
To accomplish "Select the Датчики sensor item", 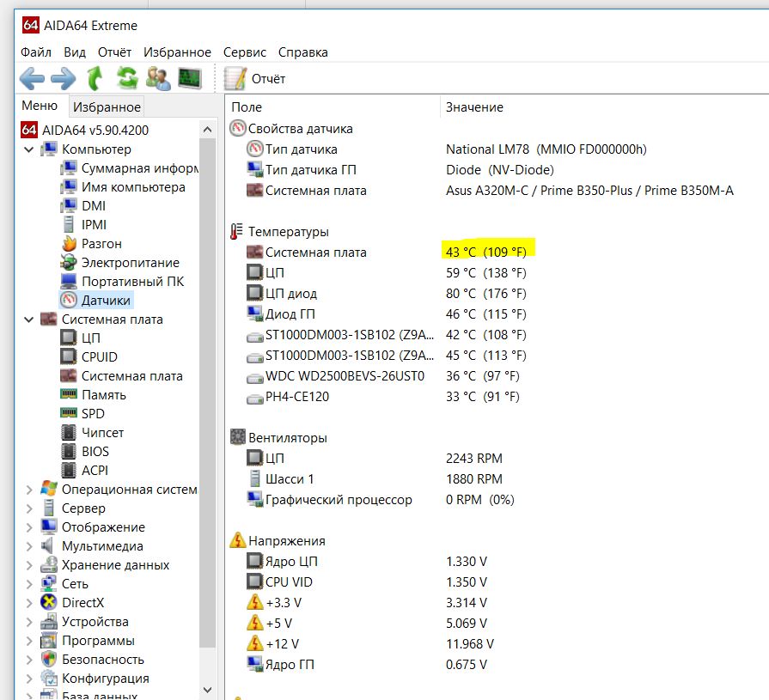I will point(95,300).
